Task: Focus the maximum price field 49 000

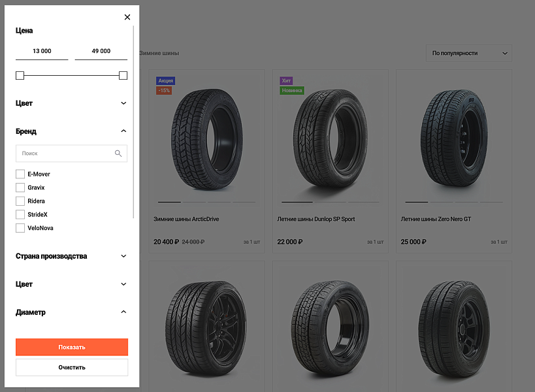Action: tap(101, 51)
